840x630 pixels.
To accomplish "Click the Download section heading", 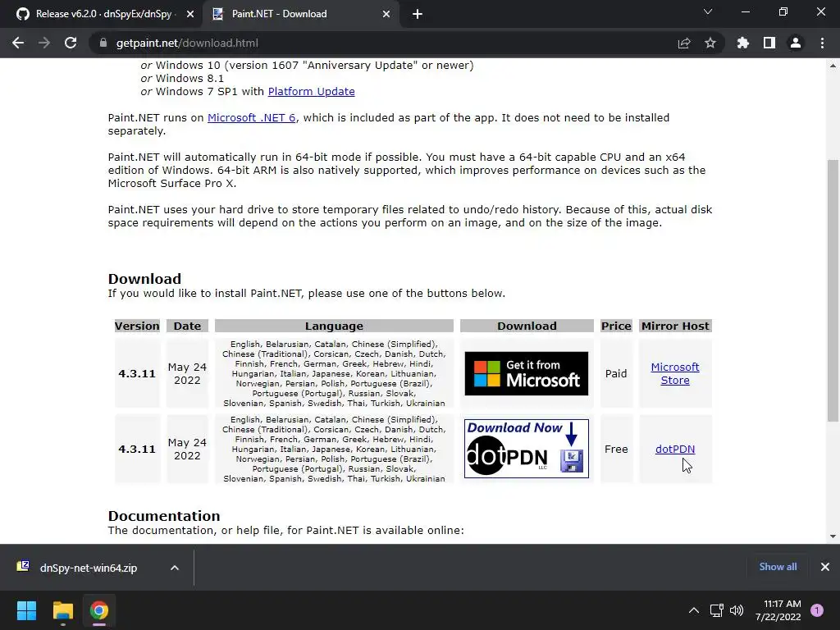I will pyautogui.click(x=144, y=279).
